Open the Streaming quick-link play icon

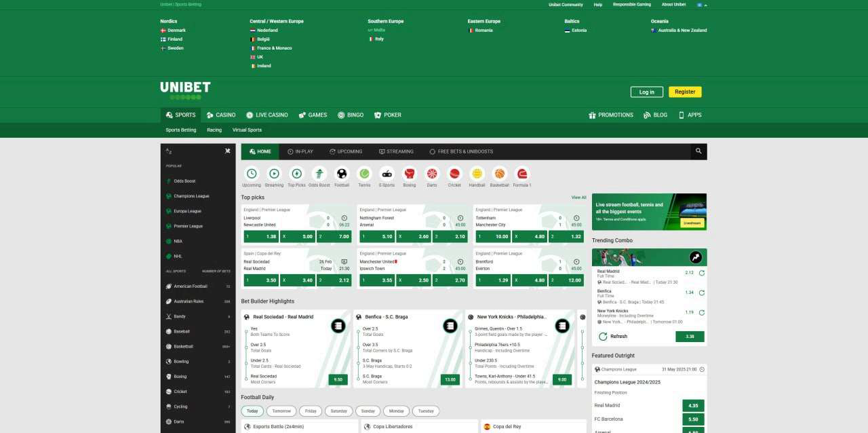(274, 174)
